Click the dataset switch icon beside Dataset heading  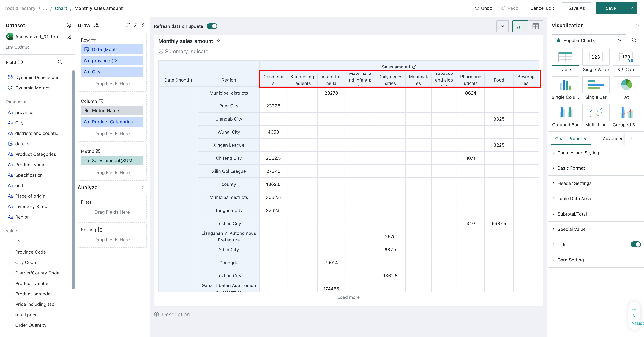click(69, 25)
